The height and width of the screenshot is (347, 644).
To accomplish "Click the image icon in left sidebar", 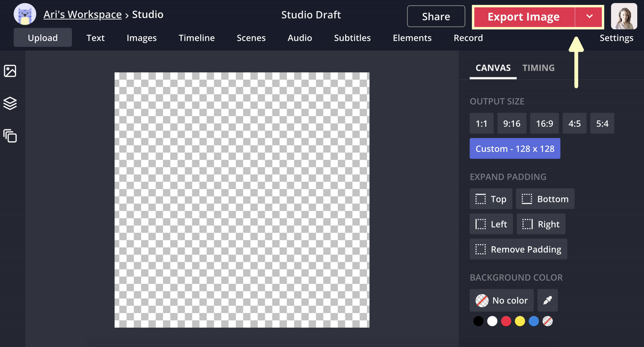I will (x=10, y=71).
